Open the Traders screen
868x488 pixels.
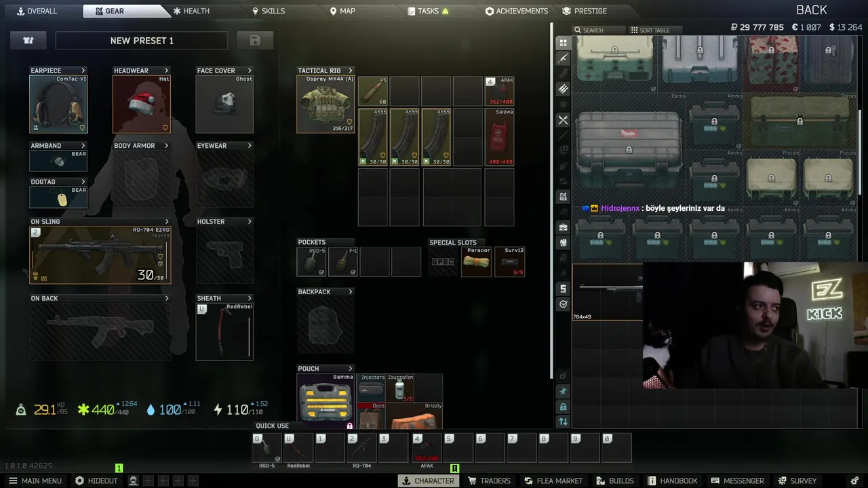[489, 481]
